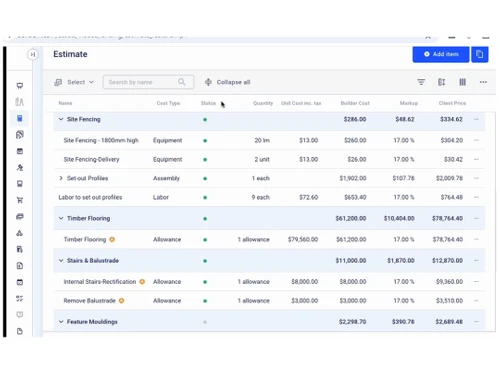This screenshot has height=375, width=500.
Task: Click the Cost Type column header
Action: click(x=168, y=103)
